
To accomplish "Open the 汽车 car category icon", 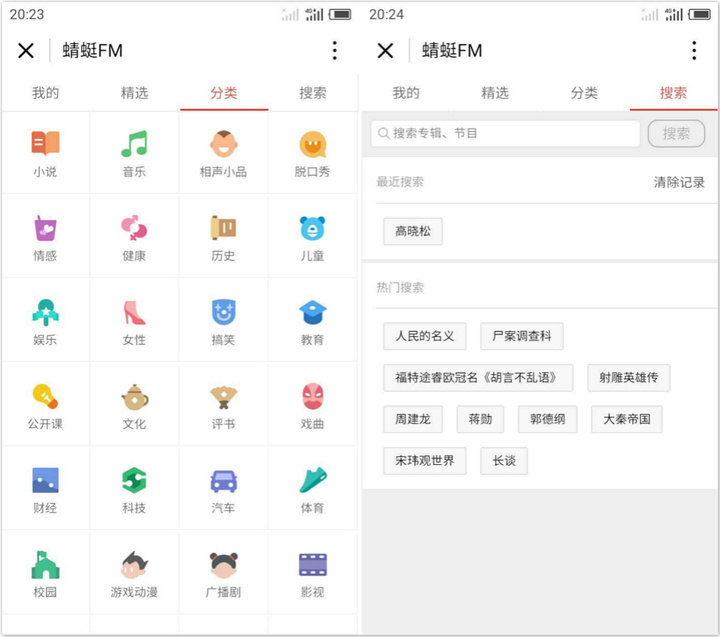I will coord(224,481).
